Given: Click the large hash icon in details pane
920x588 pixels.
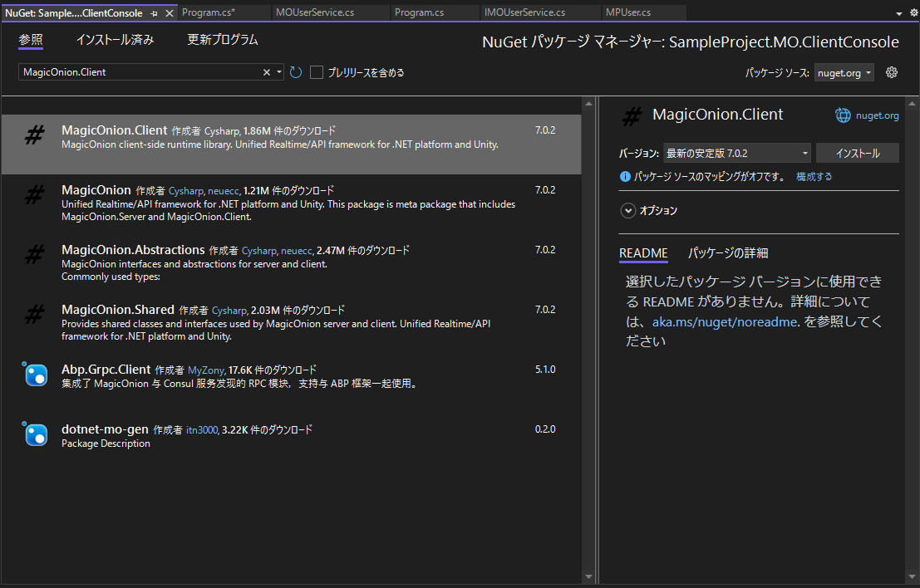Looking at the screenshot, I should (x=632, y=116).
